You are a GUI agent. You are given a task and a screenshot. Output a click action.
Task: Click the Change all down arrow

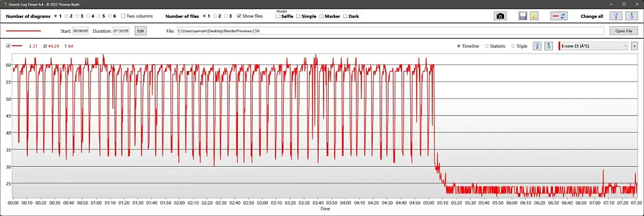(631, 16)
